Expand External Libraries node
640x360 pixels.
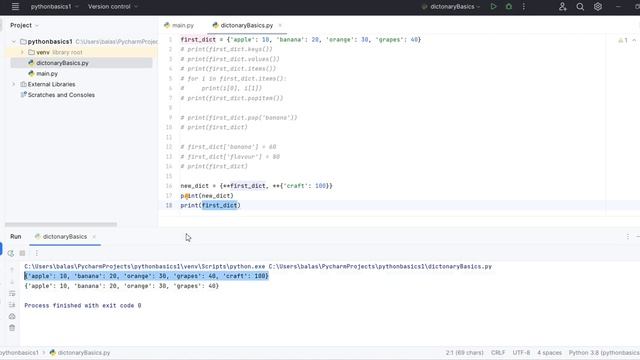13,84
